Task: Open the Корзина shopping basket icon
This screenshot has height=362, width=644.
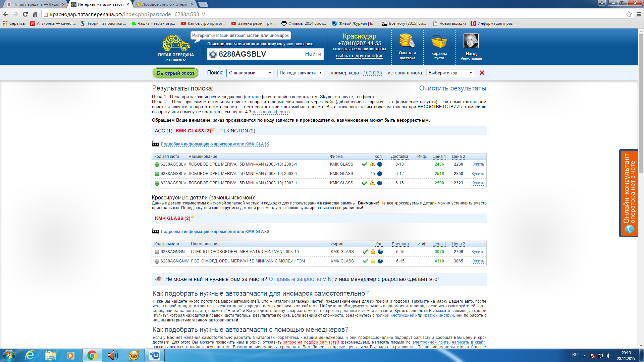Action: 439,42
